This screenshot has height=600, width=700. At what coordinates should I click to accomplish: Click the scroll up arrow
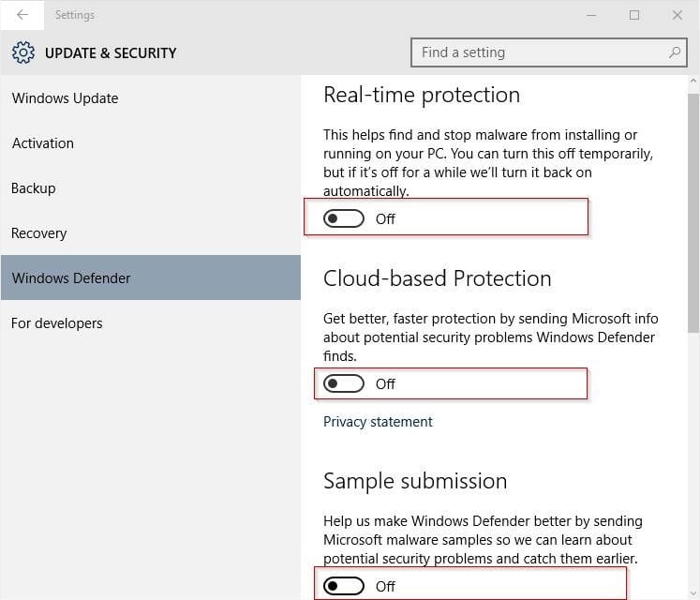[x=693, y=82]
